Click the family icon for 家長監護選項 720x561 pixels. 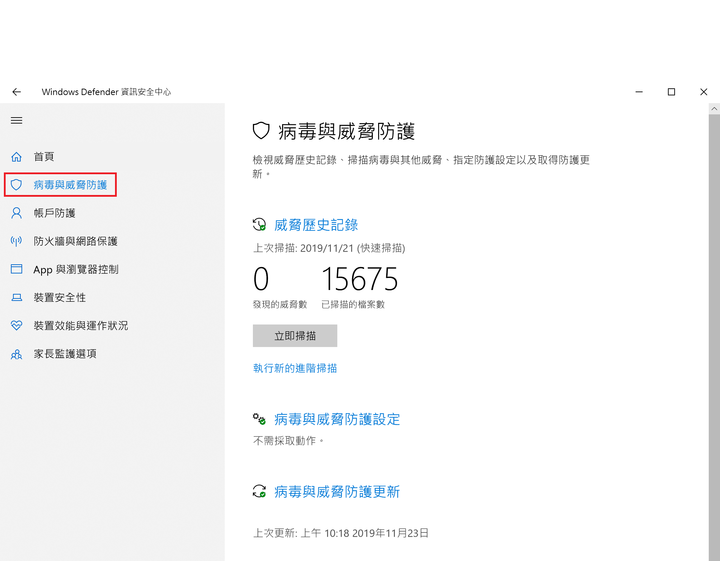point(17,354)
